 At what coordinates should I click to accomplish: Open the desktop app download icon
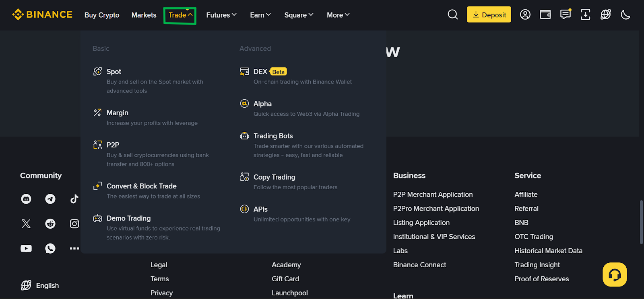tap(585, 14)
